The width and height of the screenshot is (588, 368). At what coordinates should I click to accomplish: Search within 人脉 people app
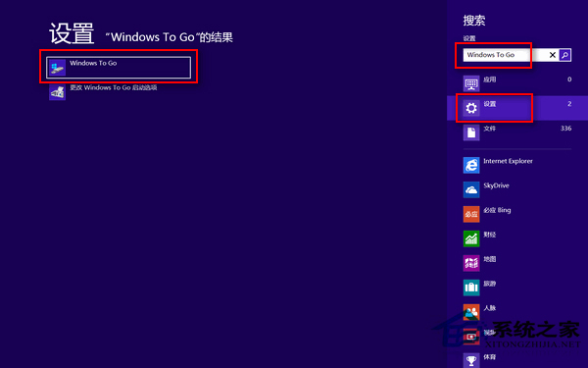517,312
